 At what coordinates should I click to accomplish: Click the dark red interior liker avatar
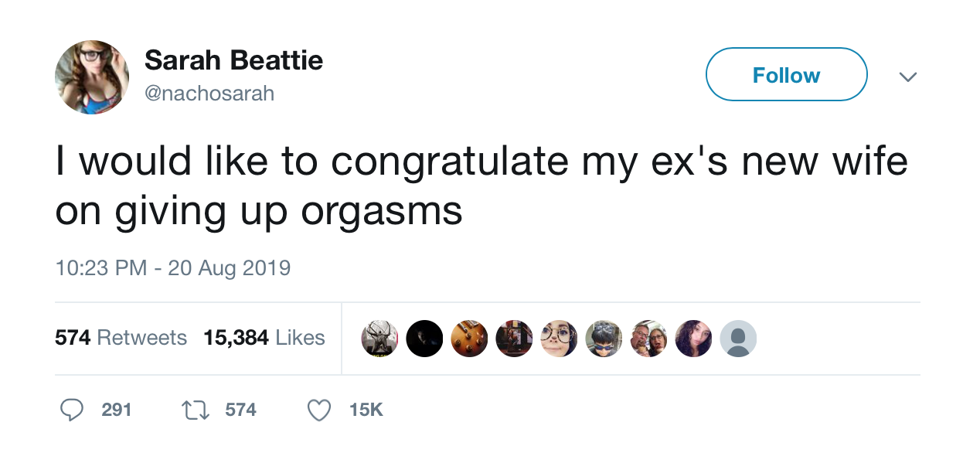tap(514, 339)
